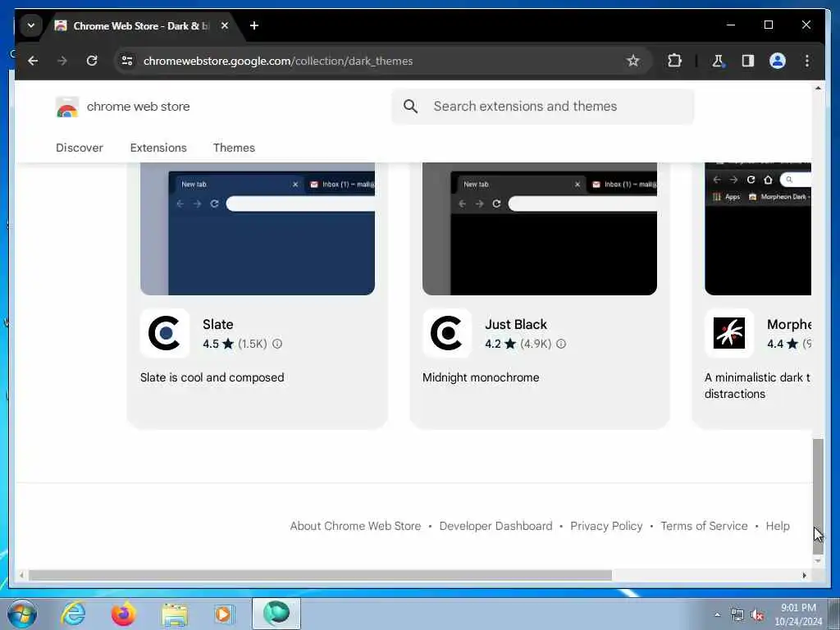The height and width of the screenshot is (630, 840).
Task: Expand the tab search dropdown
Action: tap(31, 25)
